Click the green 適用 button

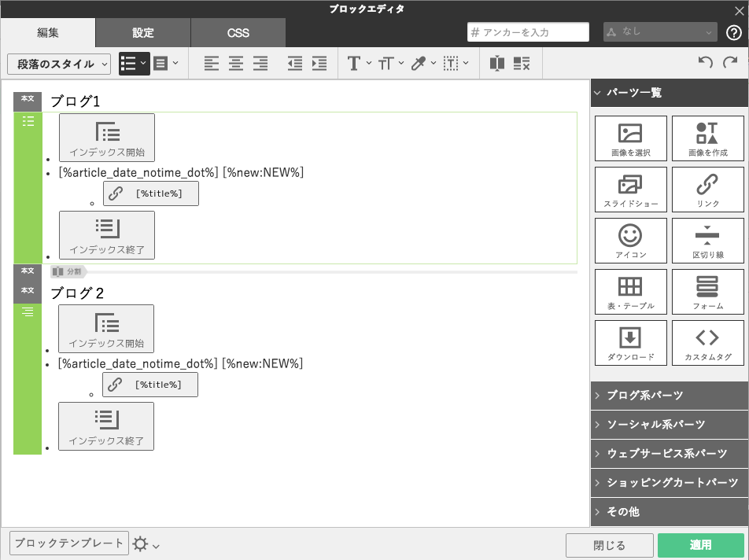[x=701, y=545]
